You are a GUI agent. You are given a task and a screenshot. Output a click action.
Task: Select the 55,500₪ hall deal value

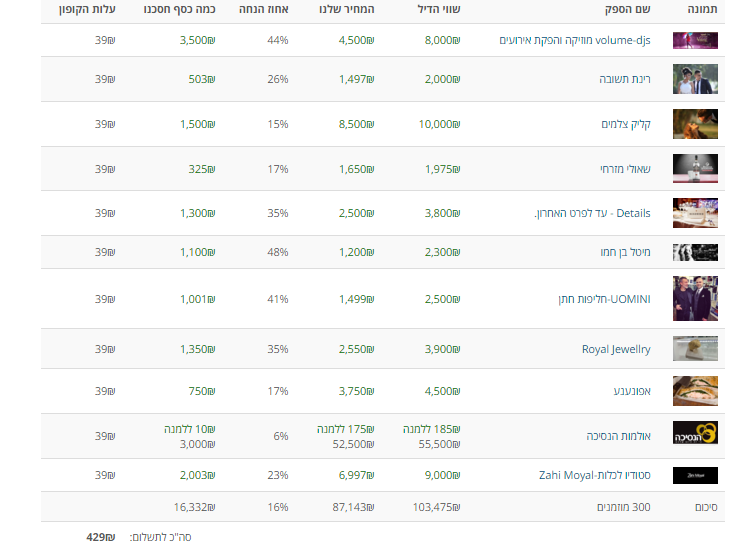[x=439, y=444]
